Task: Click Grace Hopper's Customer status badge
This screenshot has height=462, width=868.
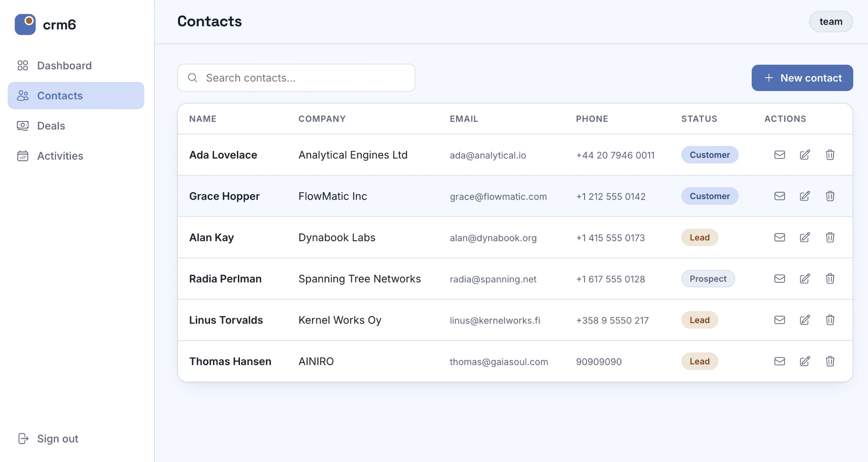Action: (710, 196)
